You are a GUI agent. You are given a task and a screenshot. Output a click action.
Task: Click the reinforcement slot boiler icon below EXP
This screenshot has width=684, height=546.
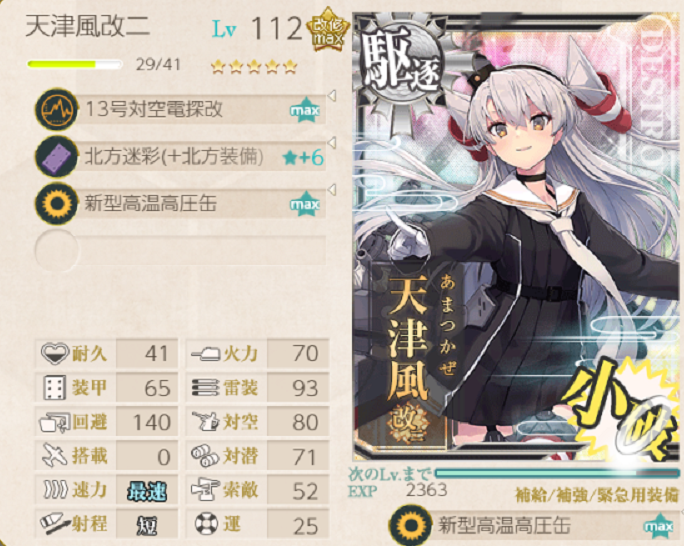tap(410, 525)
